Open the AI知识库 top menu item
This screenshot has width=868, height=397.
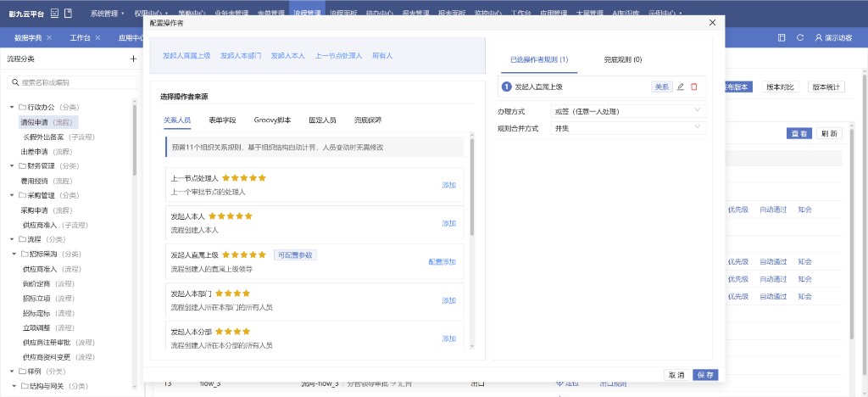tap(625, 13)
